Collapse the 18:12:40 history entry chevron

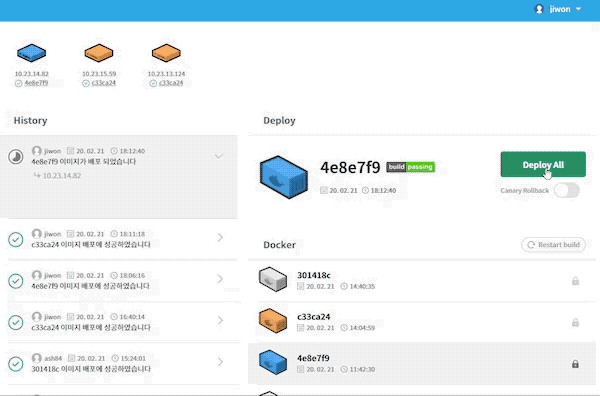[218, 156]
